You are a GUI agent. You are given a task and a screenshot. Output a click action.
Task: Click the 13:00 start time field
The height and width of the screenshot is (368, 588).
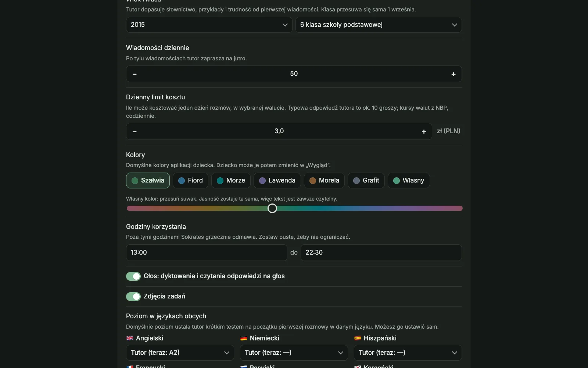point(207,252)
